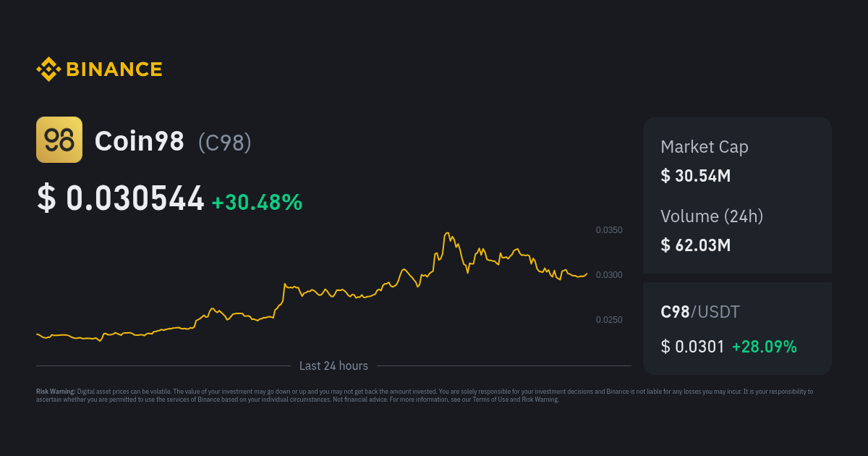Click the +28.09% pair change
The width and height of the screenshot is (868, 456).
pyautogui.click(x=765, y=347)
